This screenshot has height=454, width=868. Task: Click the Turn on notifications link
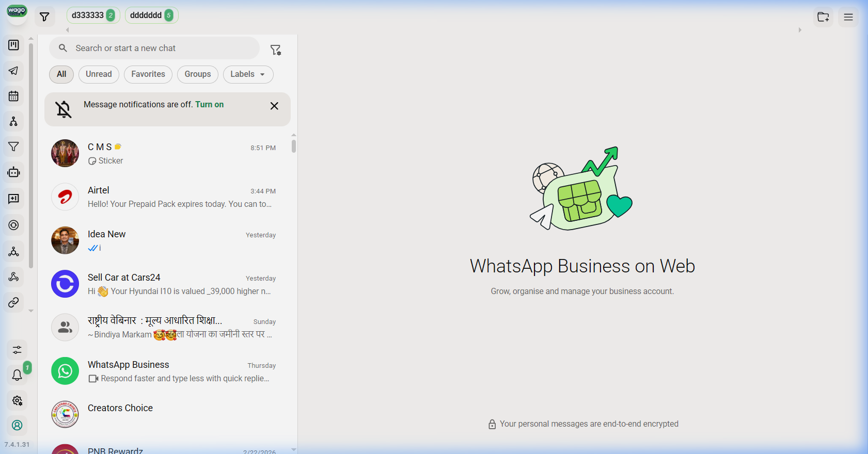(209, 105)
